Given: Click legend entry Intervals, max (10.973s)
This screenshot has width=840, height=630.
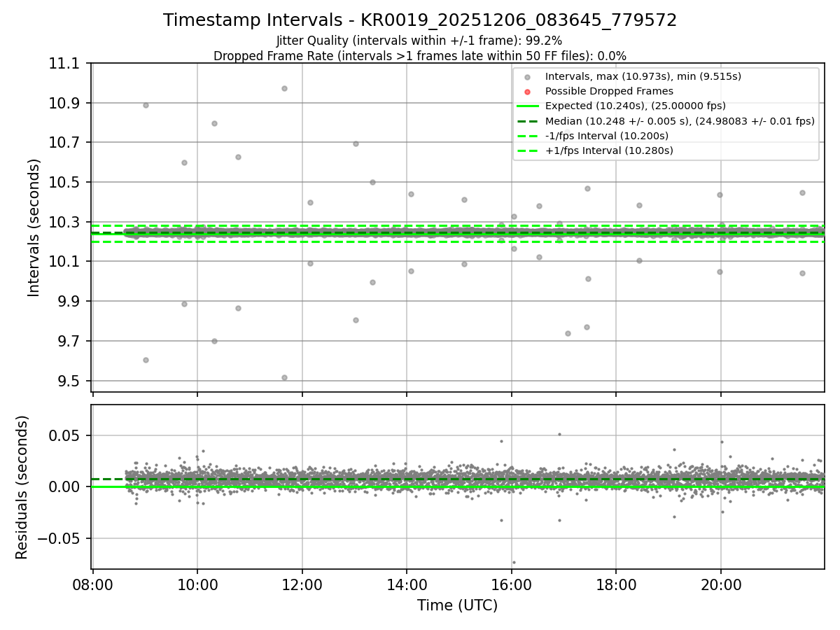Looking at the screenshot, I should click(643, 76).
